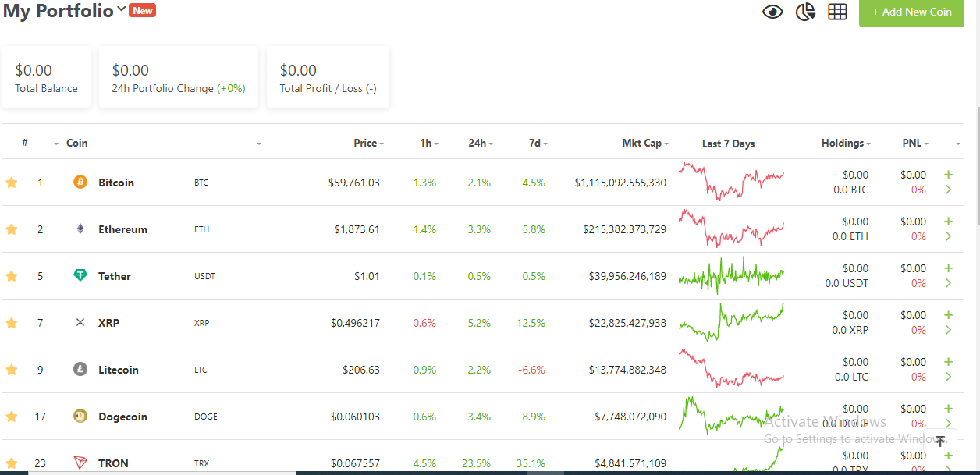Viewport: 980px width, 475px height.
Task: Click the Tether green logo icon
Action: pyautogui.click(x=80, y=275)
